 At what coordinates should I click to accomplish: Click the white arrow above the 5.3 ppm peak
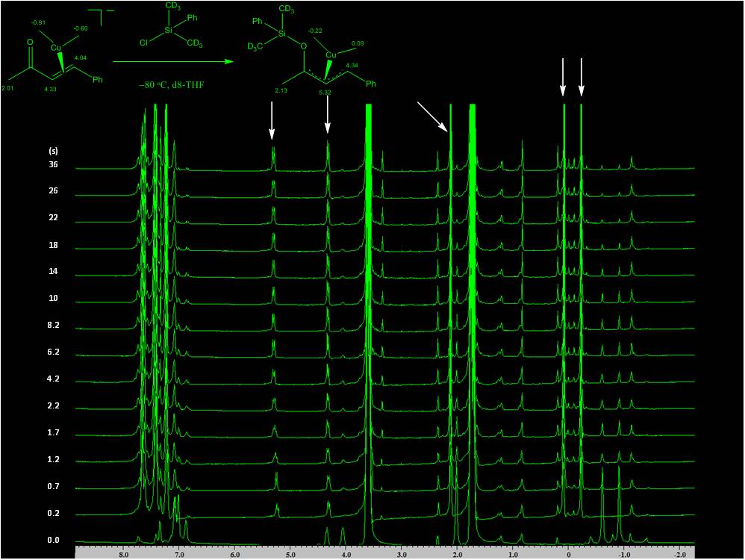tap(272, 120)
